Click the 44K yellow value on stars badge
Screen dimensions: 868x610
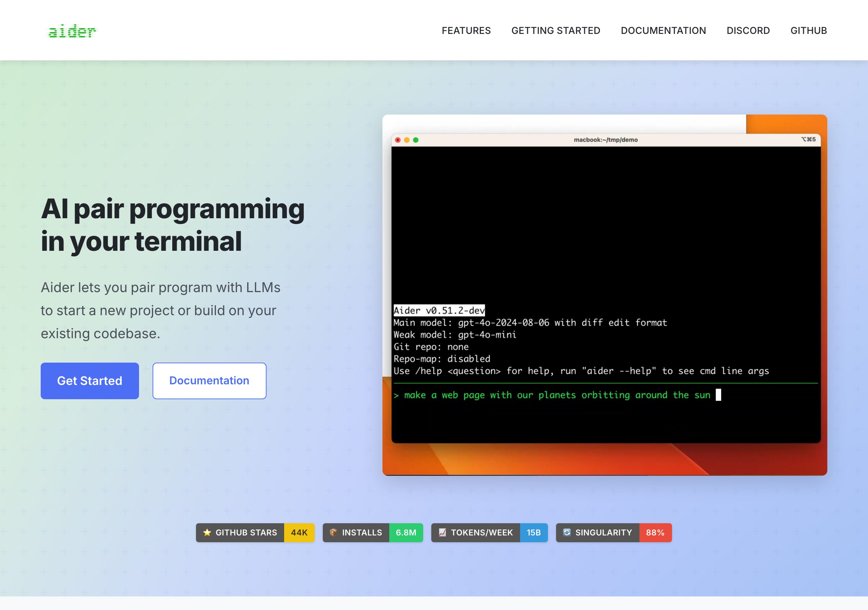299,532
